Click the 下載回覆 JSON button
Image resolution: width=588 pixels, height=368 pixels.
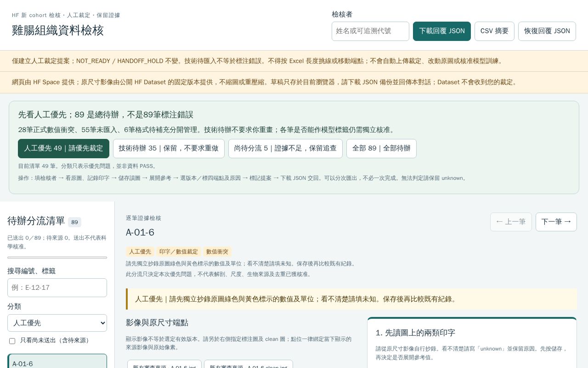(442, 31)
